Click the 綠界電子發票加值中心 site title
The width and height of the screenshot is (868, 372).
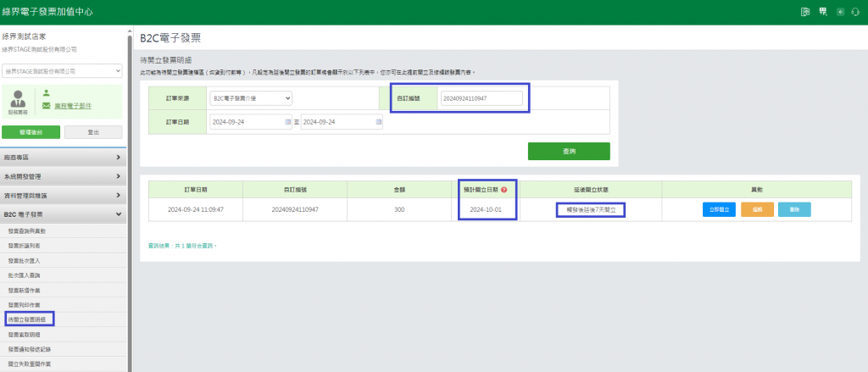[47, 11]
